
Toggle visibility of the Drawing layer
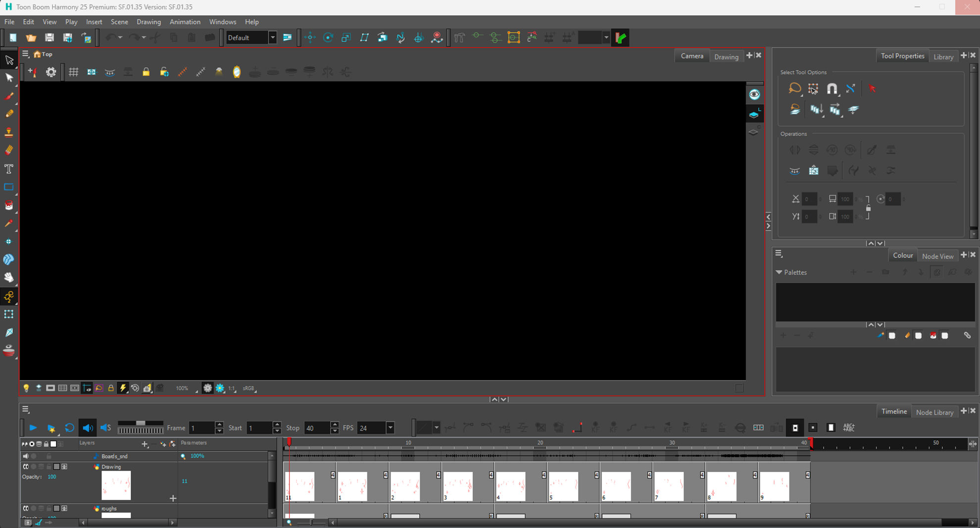[26, 467]
